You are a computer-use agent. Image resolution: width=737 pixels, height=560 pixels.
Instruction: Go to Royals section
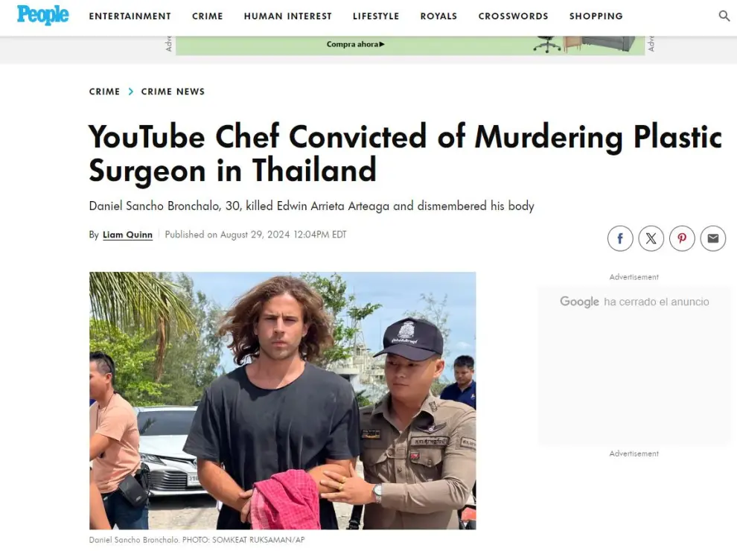coord(438,16)
